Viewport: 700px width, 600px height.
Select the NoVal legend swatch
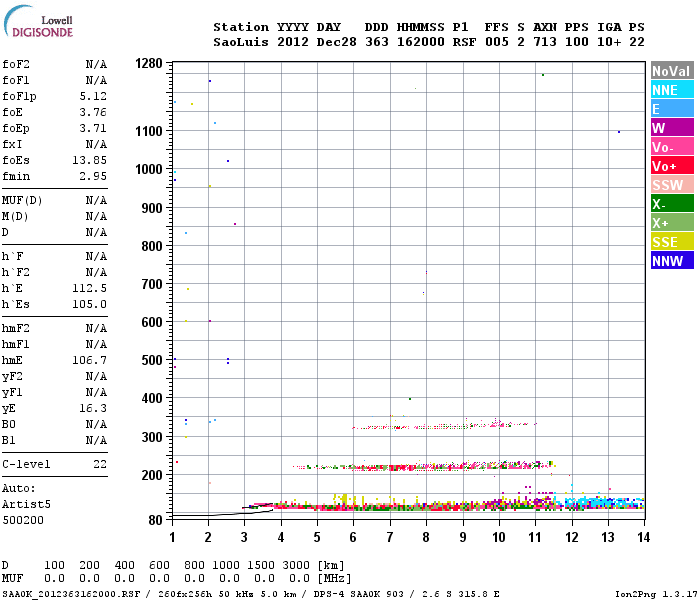pos(672,71)
